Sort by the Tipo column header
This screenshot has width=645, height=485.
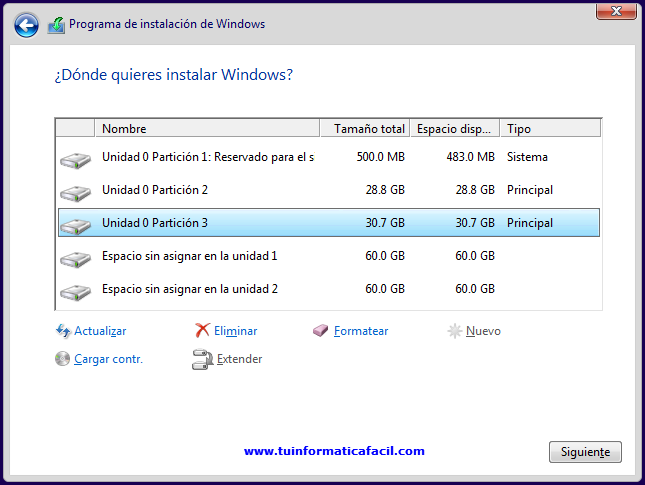pyautogui.click(x=550, y=129)
